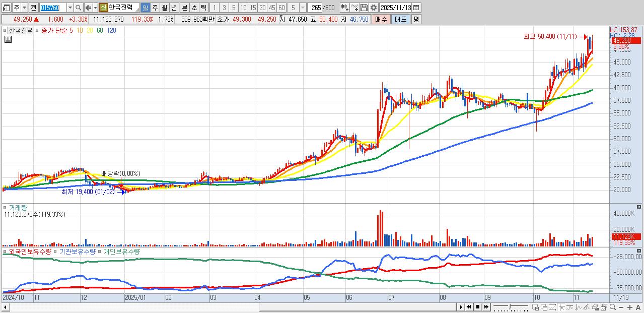
Task: Switch to yearly chart (년)
Action: (x=173, y=8)
